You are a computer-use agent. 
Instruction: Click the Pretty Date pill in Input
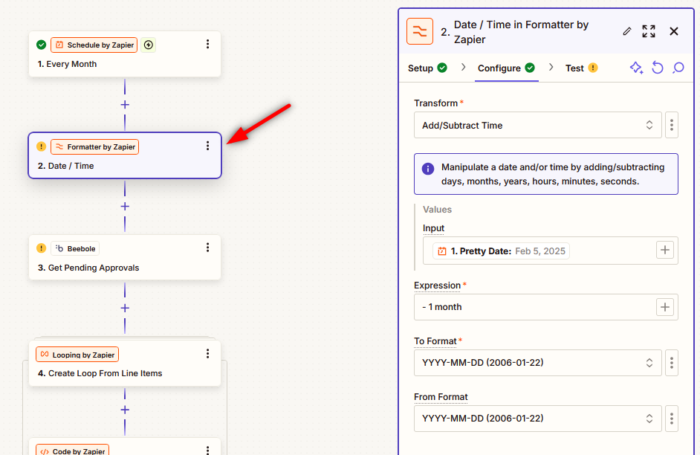tap(501, 251)
